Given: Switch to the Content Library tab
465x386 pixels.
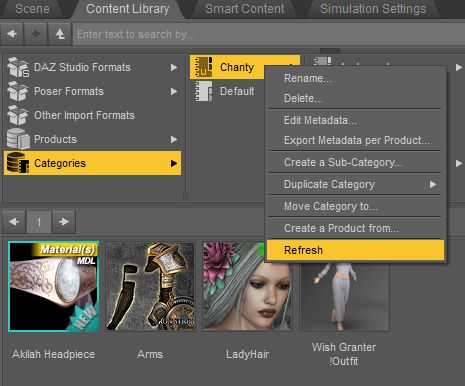Looking at the screenshot, I should [128, 9].
